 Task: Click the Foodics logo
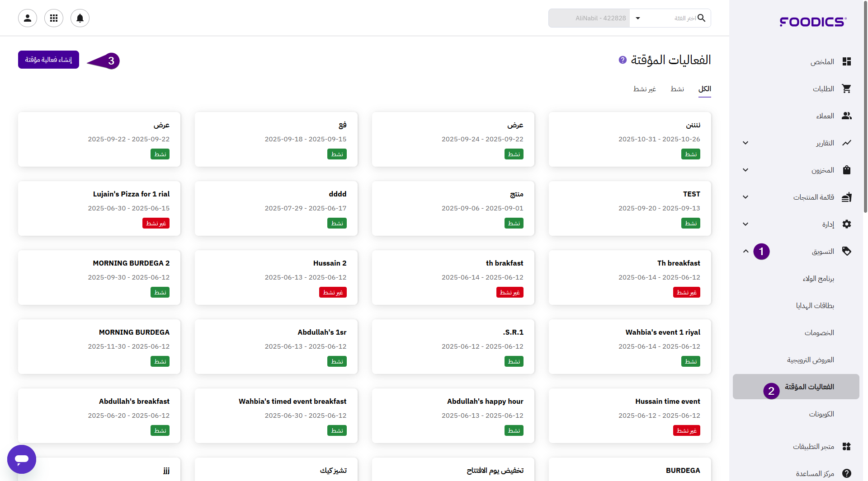[x=813, y=22]
